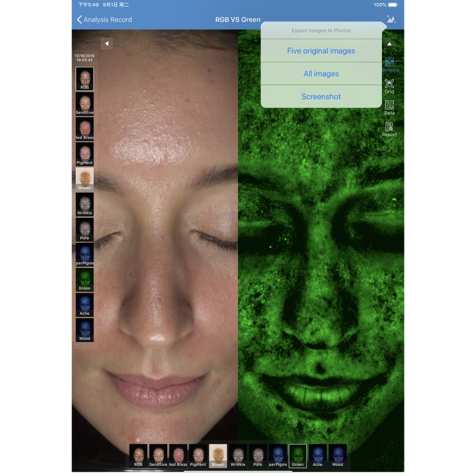Select the Green analysis thumbnail
The image size is (476, 476).
pyautogui.click(x=84, y=278)
